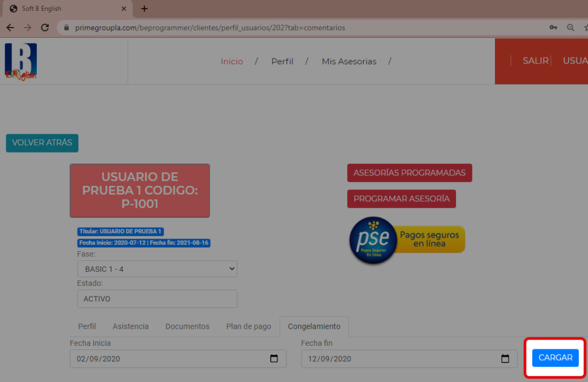The width and height of the screenshot is (588, 382).
Task: Reload the page with browser refresh icon
Action: pyautogui.click(x=45, y=28)
